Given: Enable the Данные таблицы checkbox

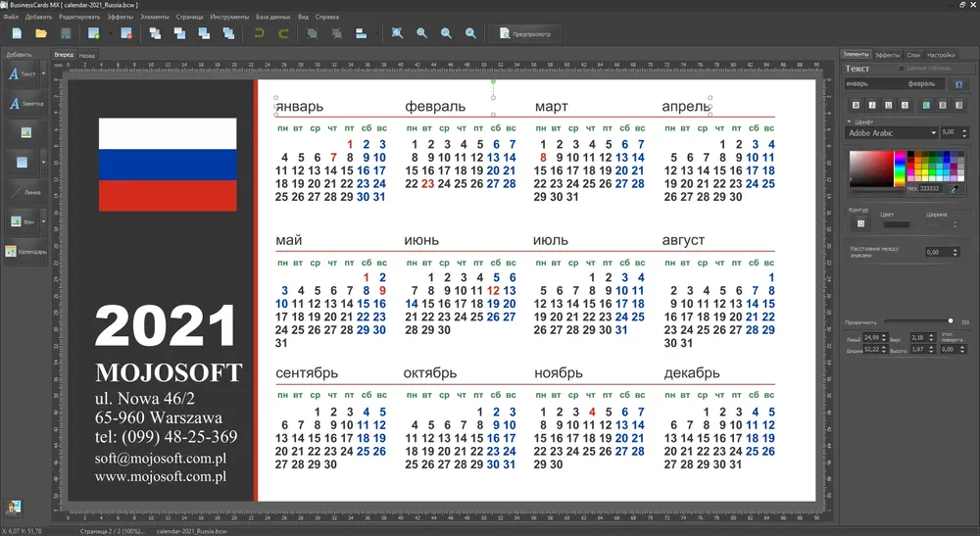Looking at the screenshot, I should coord(902,68).
